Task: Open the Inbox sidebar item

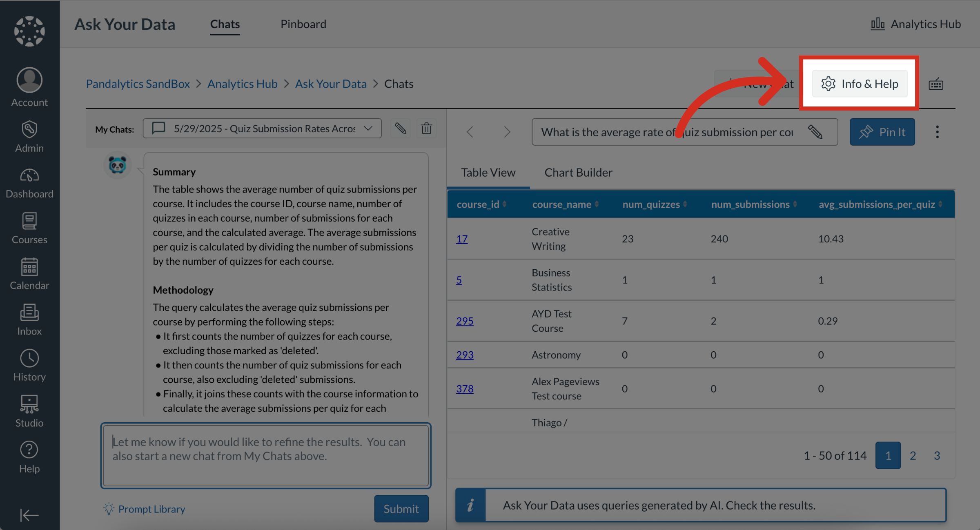Action: 29,320
